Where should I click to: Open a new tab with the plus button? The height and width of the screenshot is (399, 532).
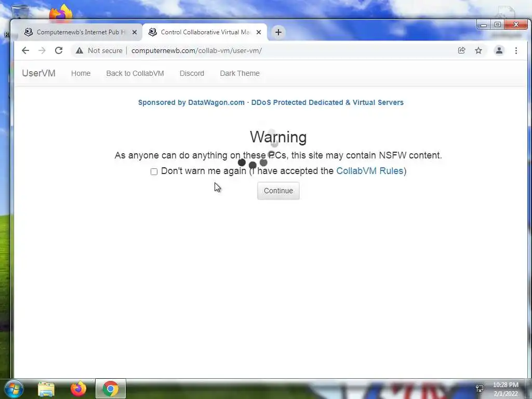[x=278, y=32]
